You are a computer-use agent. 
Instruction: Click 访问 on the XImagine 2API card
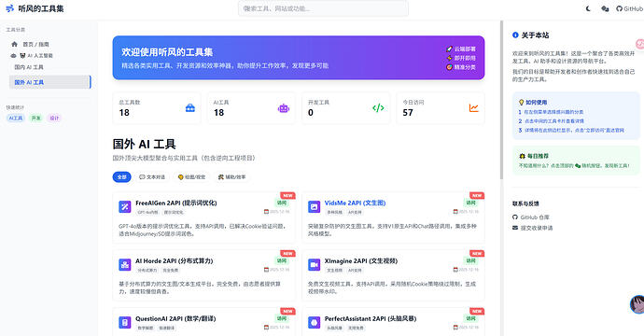pyautogui.click(x=471, y=260)
